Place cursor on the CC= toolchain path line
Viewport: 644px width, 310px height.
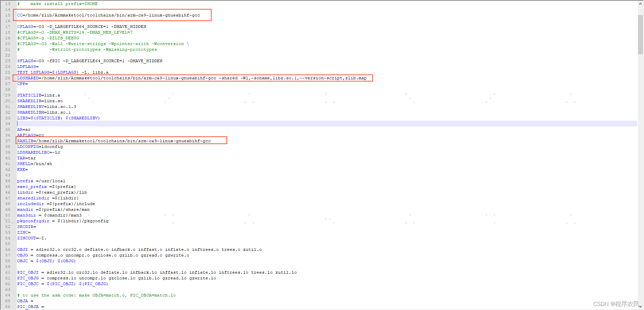click(x=109, y=15)
